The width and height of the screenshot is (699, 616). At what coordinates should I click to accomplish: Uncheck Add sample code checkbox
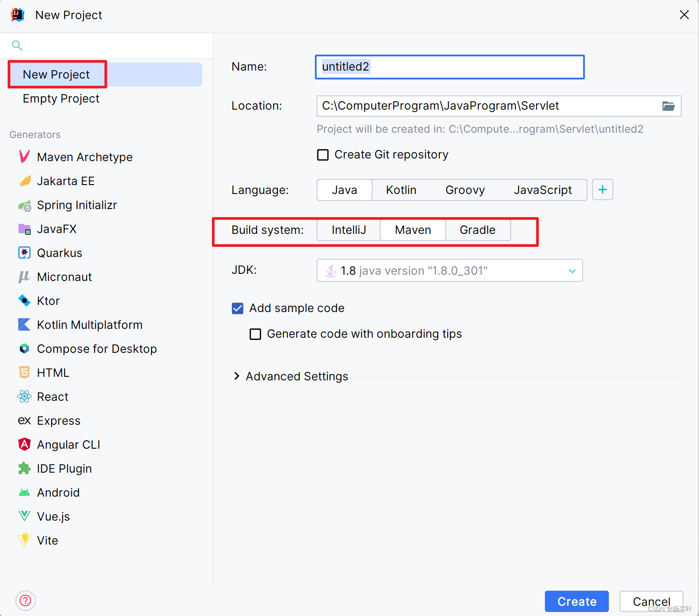(238, 308)
